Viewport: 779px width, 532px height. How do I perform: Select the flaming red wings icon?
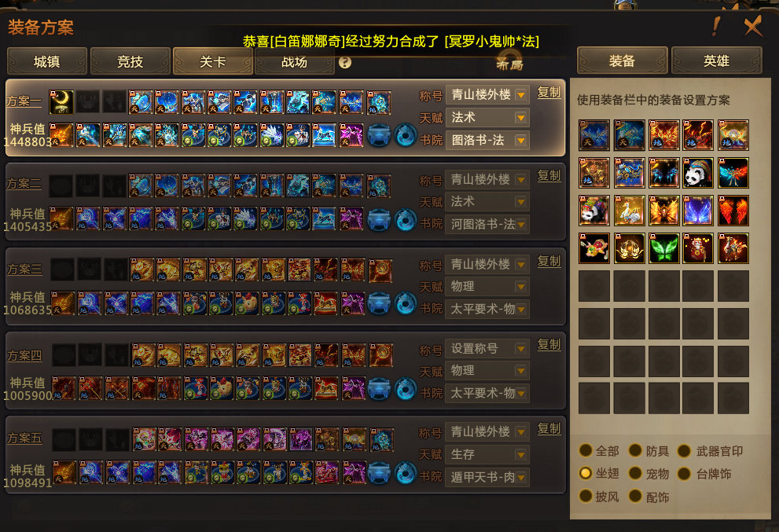pyautogui.click(x=733, y=211)
